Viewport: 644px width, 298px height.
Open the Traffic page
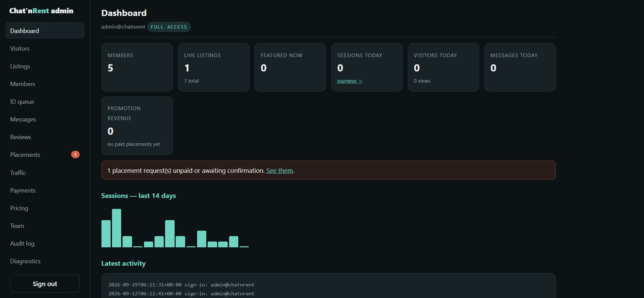click(x=45, y=172)
